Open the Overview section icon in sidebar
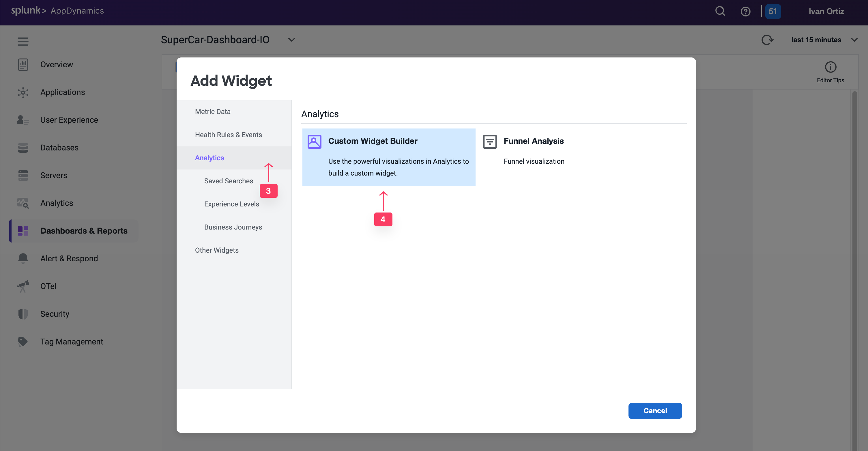Viewport: 868px width, 451px height. point(23,64)
